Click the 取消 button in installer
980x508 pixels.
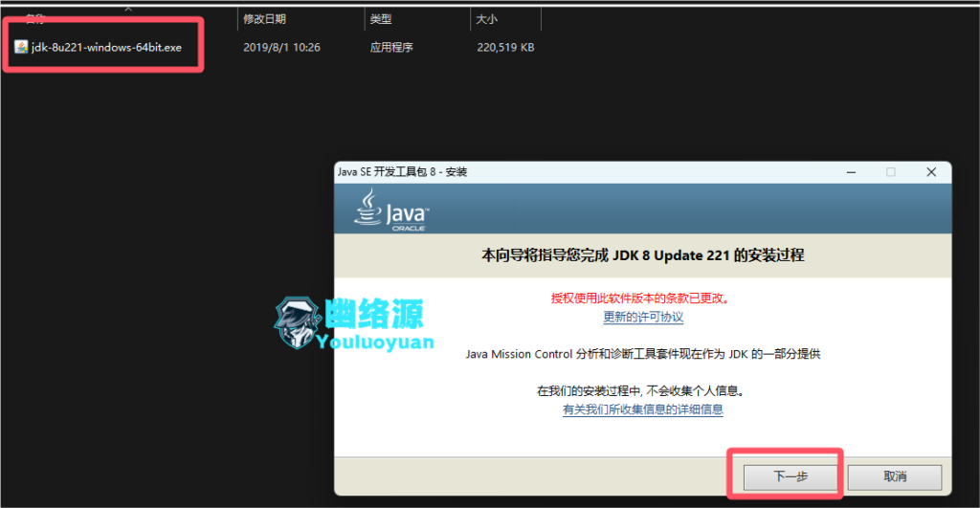click(895, 477)
